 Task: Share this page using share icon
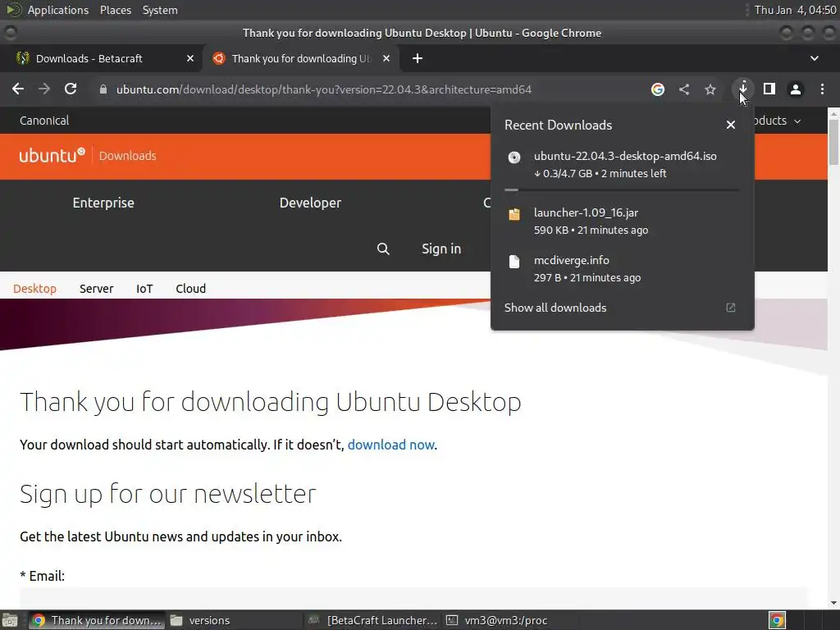point(684,89)
